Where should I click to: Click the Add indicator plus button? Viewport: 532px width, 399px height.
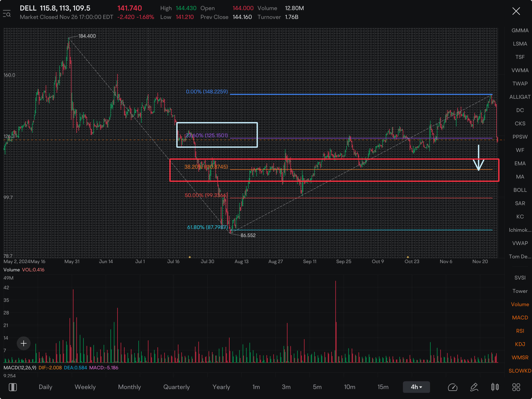tap(24, 343)
